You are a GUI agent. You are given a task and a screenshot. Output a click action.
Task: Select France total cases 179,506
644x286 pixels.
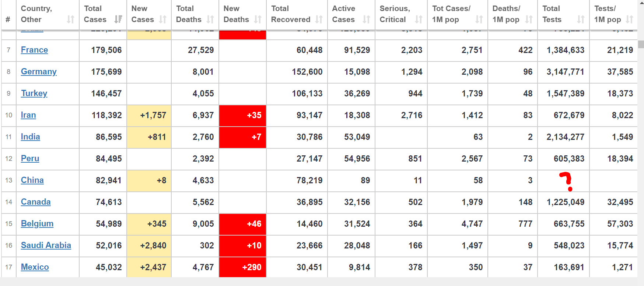click(106, 50)
